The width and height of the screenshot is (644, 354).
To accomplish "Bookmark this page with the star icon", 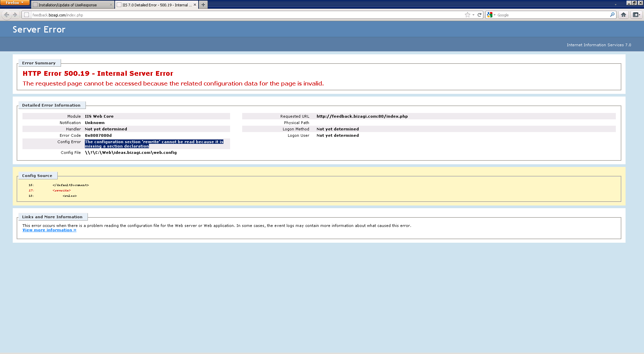I will (467, 15).
